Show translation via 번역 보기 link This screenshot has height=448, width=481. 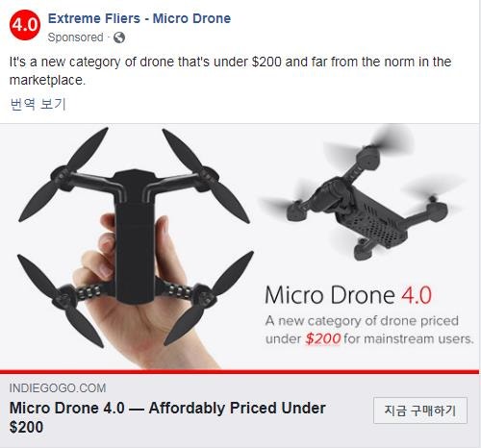pos(38,104)
